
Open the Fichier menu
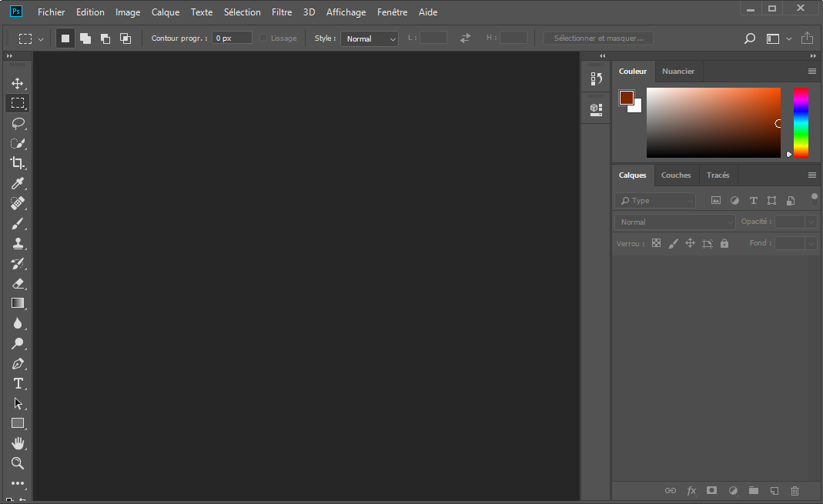click(51, 12)
